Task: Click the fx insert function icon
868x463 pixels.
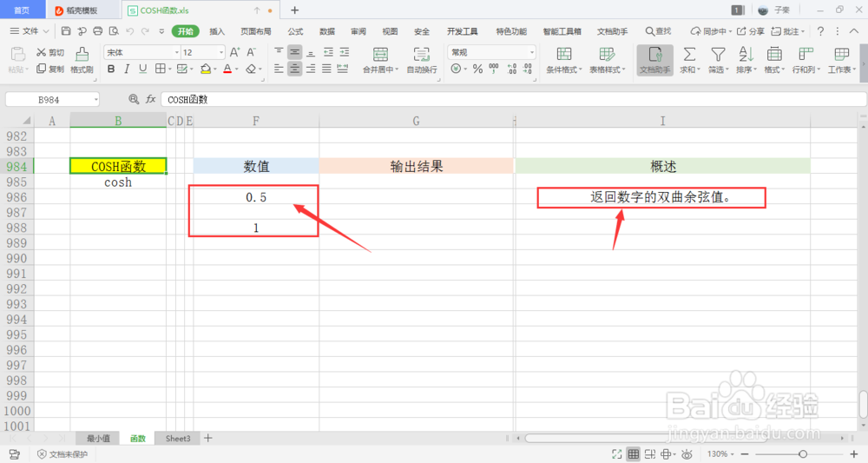Action: click(150, 99)
